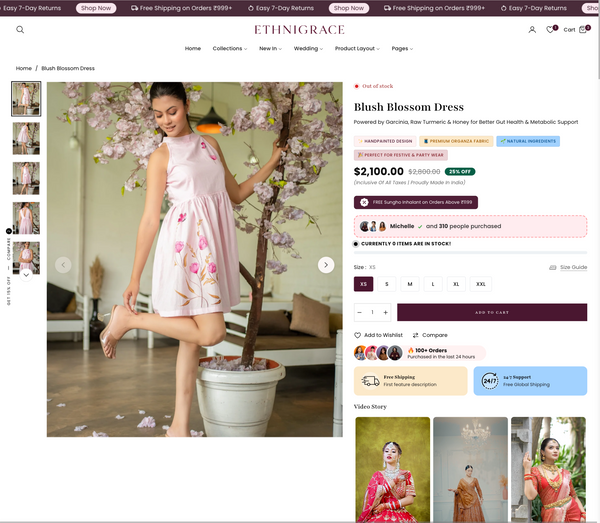The image size is (600, 523).
Task: Show previous product image arrow
Action: pos(63,265)
